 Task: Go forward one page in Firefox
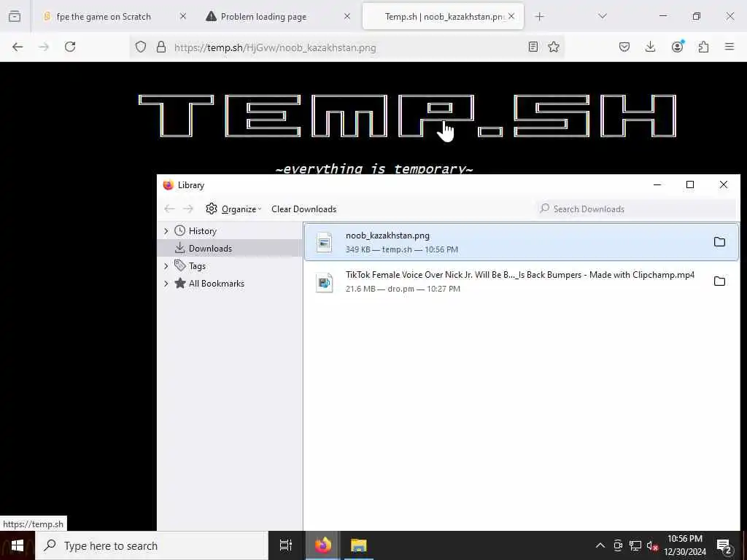click(44, 47)
